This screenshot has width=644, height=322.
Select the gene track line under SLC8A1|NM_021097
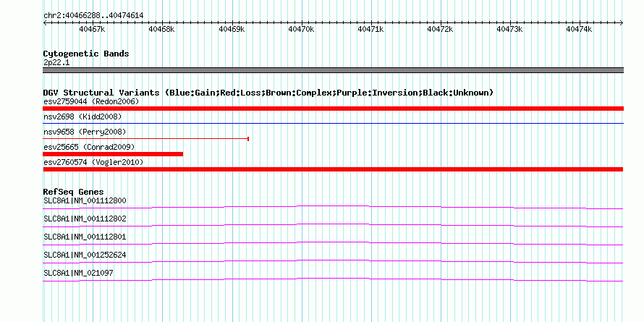(333, 280)
